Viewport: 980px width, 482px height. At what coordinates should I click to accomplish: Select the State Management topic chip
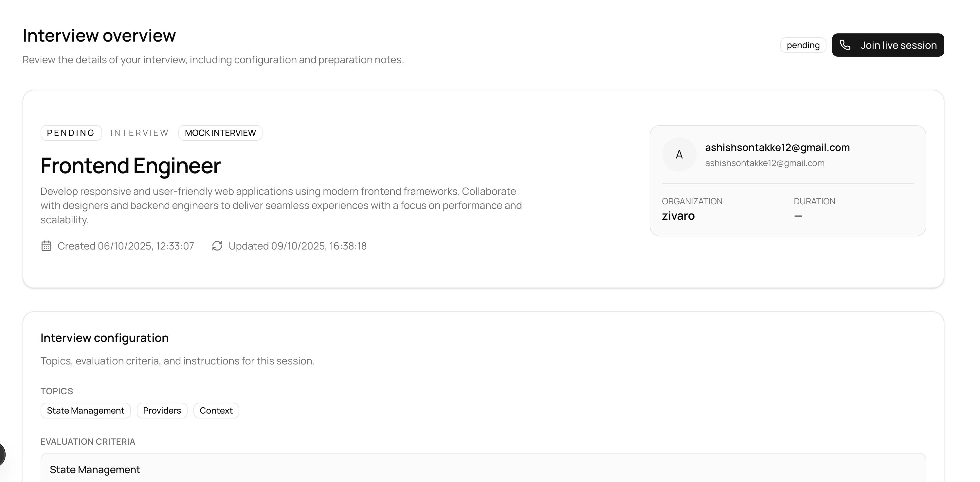(x=86, y=410)
